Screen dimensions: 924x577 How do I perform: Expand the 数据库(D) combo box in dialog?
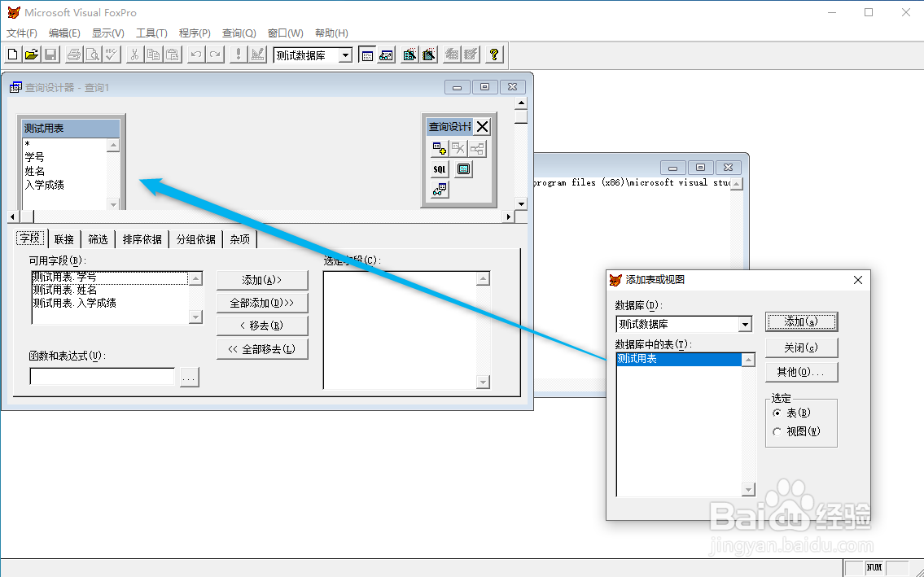[x=746, y=324]
